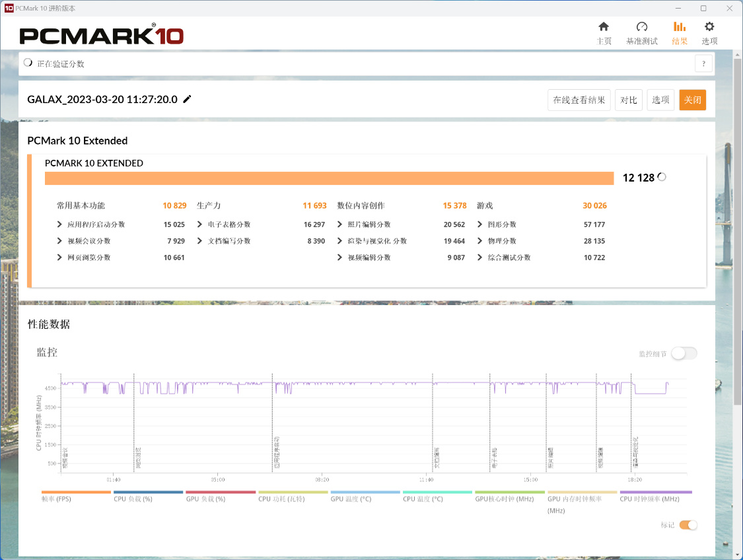Viewport: 743px width, 560px height.
Task: Expand 电子表格分数 row
Action: [199, 224]
